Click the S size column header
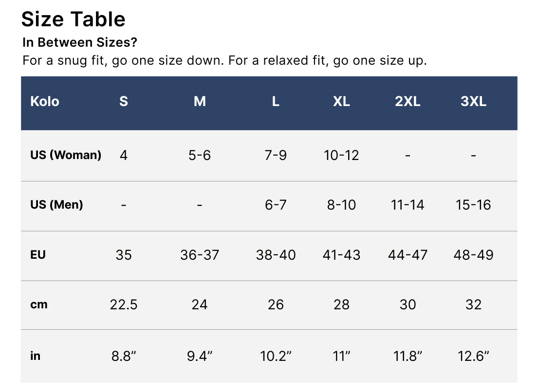This screenshot has height=392, width=539. [124, 101]
